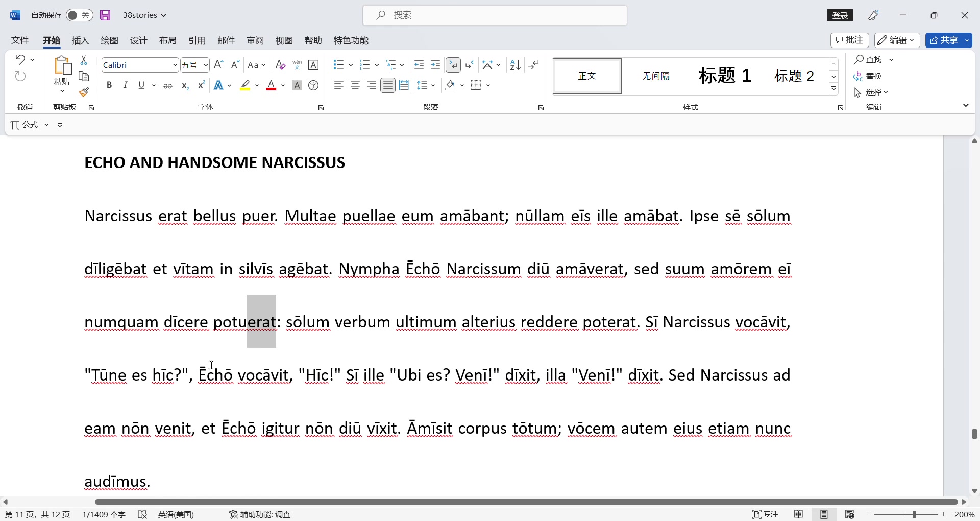Expand the styles gallery more arrow

pos(834,89)
